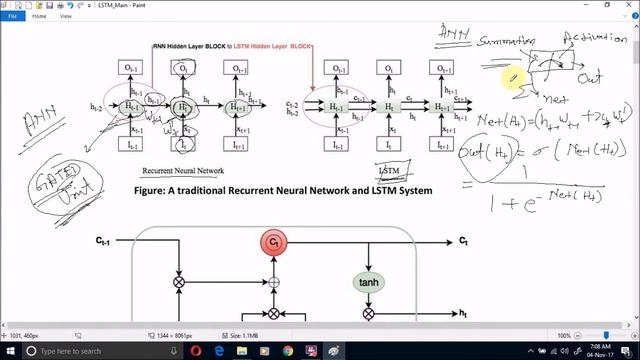Maximize or restore the Paint window

click(x=607, y=5)
